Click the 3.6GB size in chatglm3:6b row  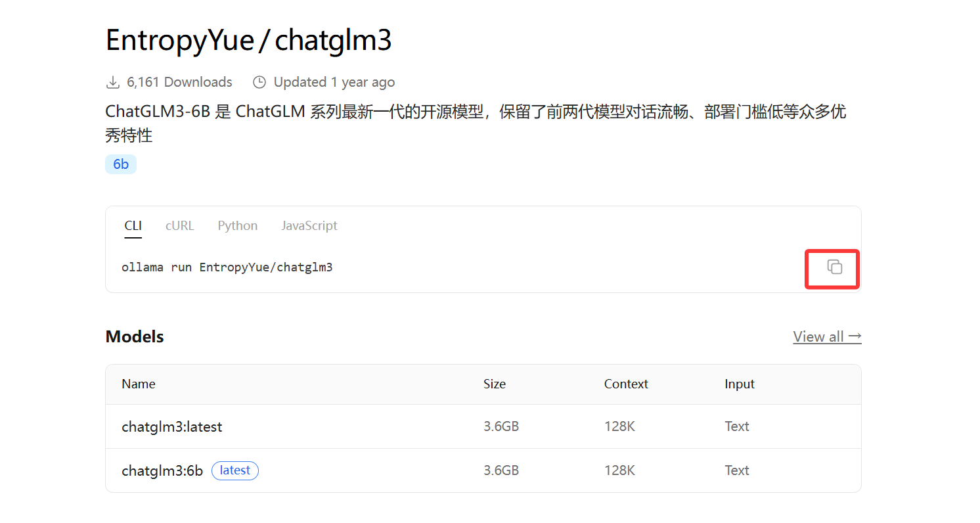pyautogui.click(x=501, y=470)
